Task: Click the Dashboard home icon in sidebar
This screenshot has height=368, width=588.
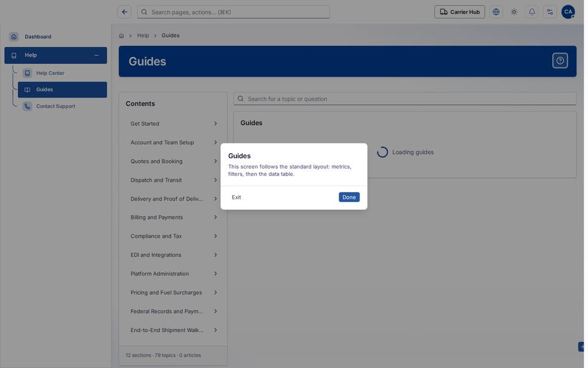Action: [14, 37]
